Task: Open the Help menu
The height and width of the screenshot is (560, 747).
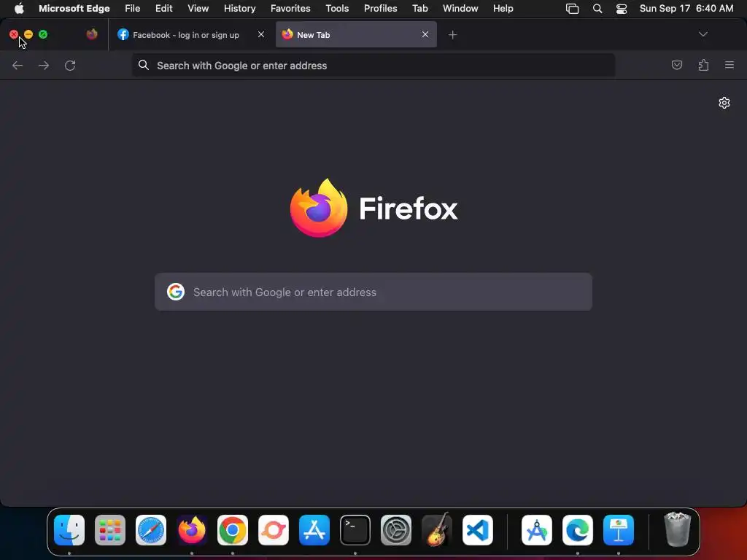Action: 503,9
